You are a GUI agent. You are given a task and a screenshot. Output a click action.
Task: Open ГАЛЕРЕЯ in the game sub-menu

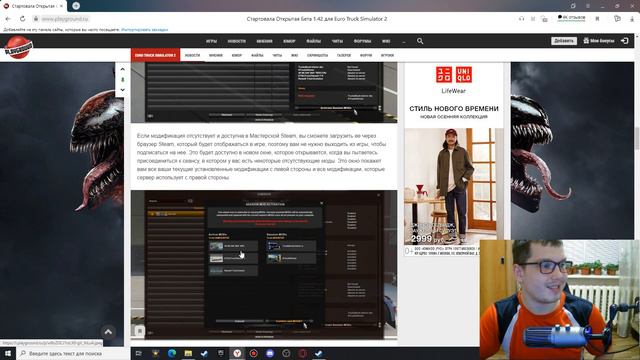click(x=344, y=55)
